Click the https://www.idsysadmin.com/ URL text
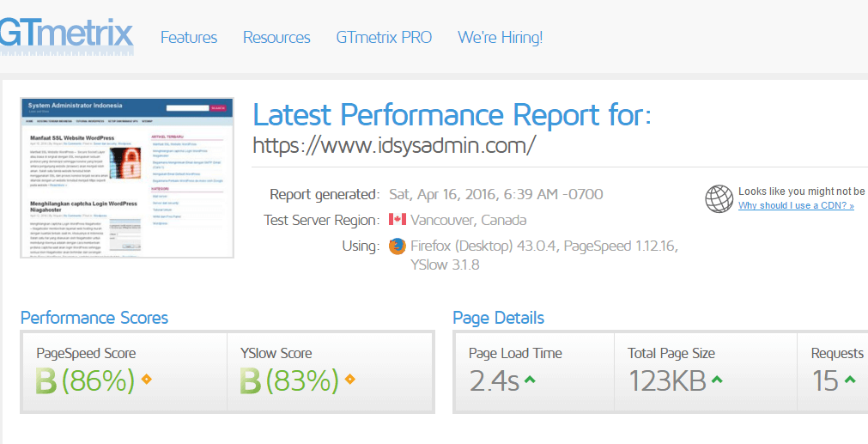 tap(394, 145)
